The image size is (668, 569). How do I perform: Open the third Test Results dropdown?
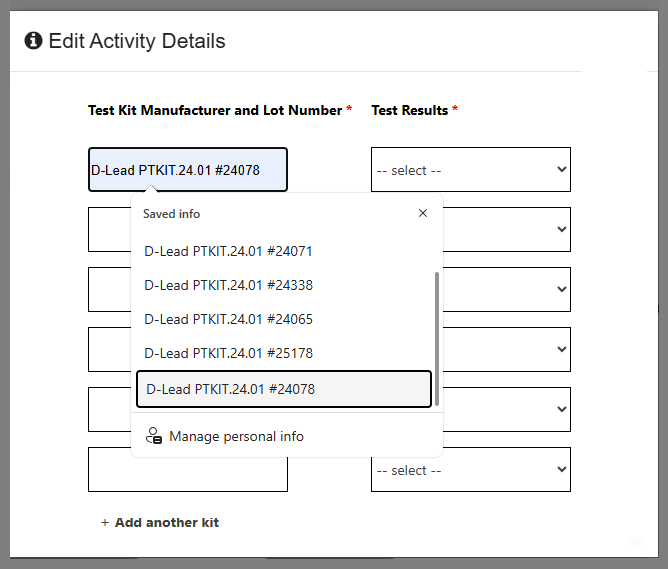507,290
